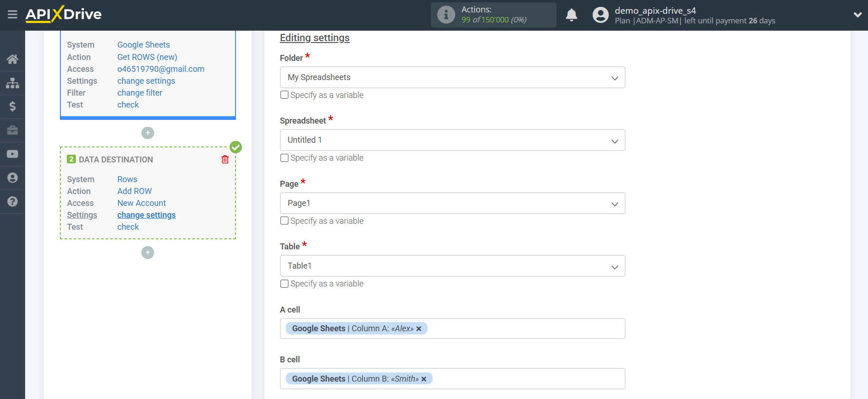Screen dimensions: 868x399
Task: Open the video tutorials sidebar icon
Action: [12, 154]
